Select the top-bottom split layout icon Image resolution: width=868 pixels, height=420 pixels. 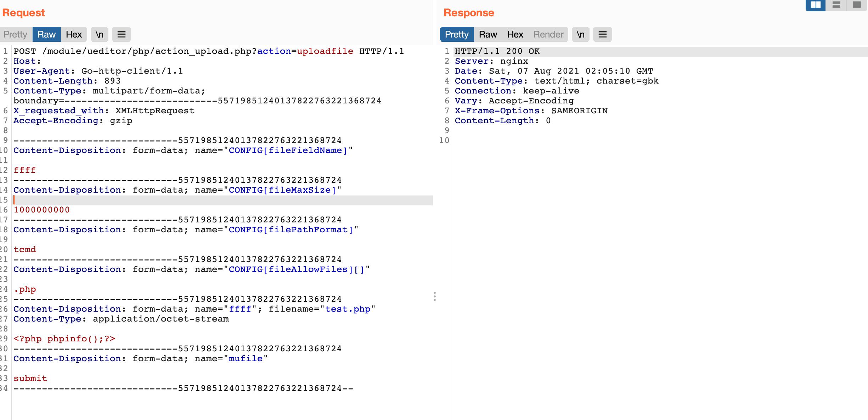(x=836, y=5)
